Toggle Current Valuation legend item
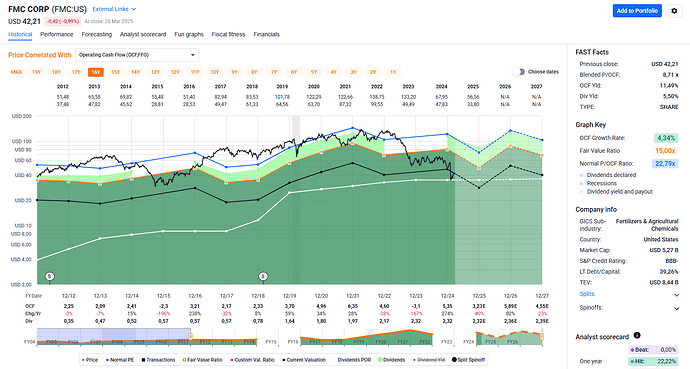Screen dimensions: 690x369 pyautogui.click(x=304, y=360)
